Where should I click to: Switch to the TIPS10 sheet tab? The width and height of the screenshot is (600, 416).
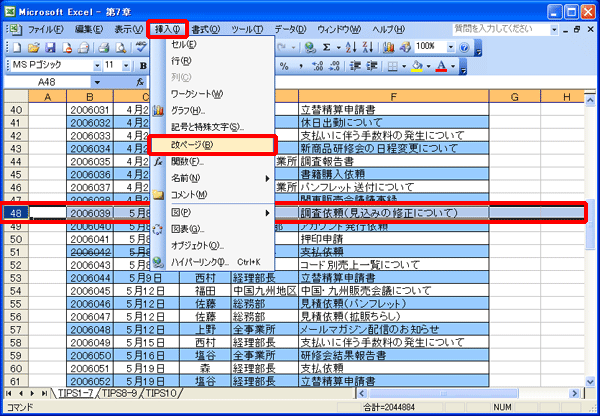click(x=161, y=393)
